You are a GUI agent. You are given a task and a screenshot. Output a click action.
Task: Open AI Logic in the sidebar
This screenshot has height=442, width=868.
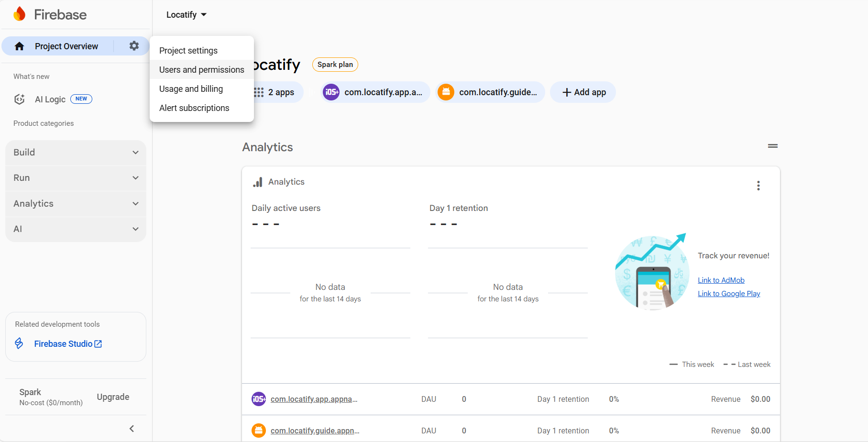[50, 99]
